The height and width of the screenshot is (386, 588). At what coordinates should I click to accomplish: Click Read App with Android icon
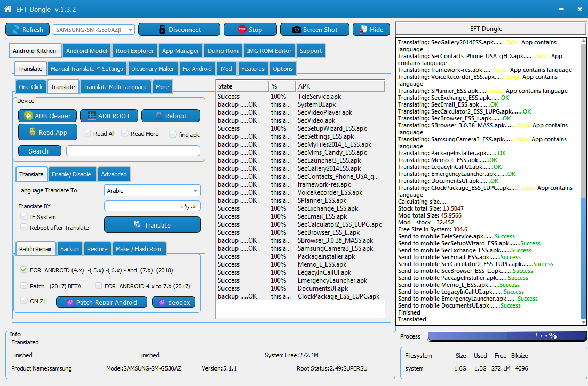point(47,132)
